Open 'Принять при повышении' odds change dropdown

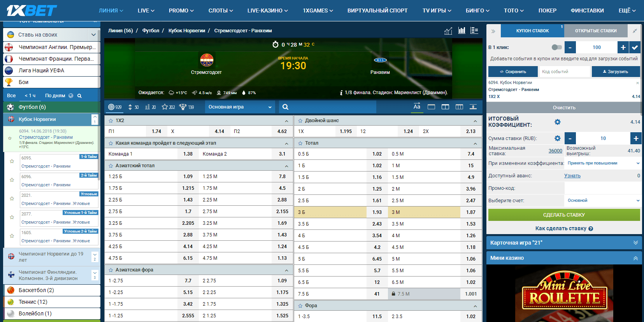coord(603,163)
